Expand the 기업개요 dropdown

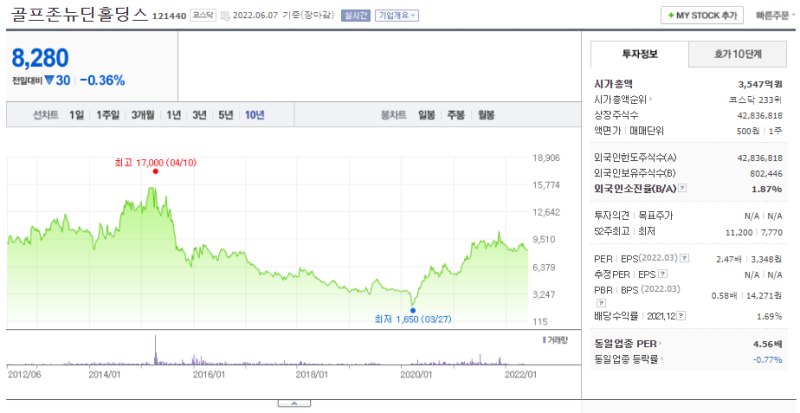[x=396, y=15]
